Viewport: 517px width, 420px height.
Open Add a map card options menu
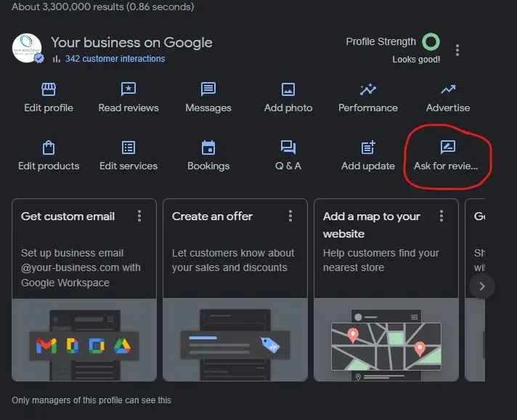pyautogui.click(x=441, y=216)
